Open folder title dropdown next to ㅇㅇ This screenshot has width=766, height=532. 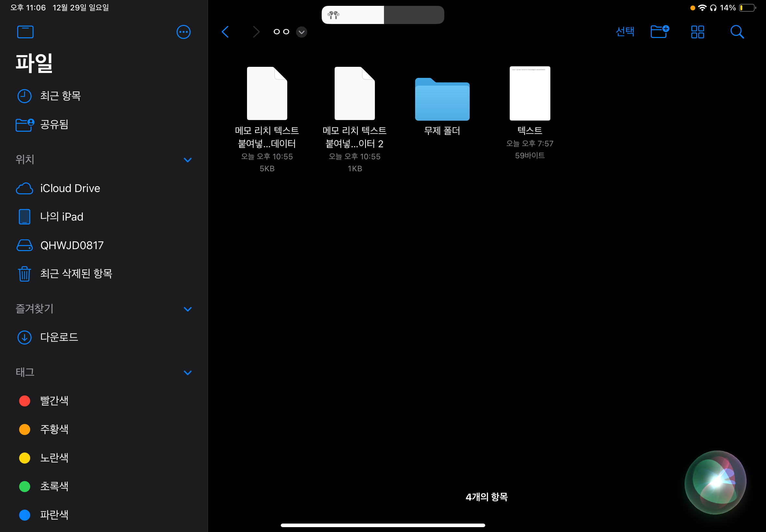[302, 32]
